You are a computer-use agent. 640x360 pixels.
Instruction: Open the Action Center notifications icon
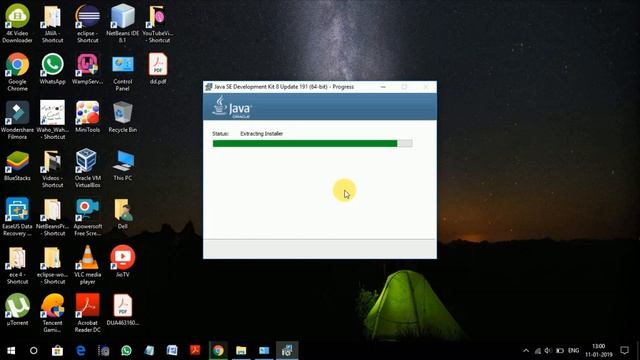[x=624, y=350]
